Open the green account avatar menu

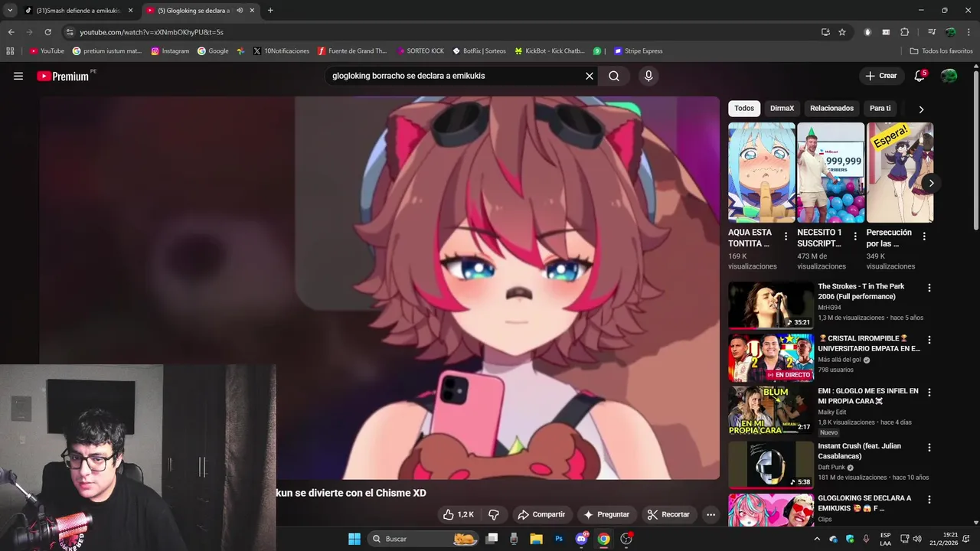949,76
